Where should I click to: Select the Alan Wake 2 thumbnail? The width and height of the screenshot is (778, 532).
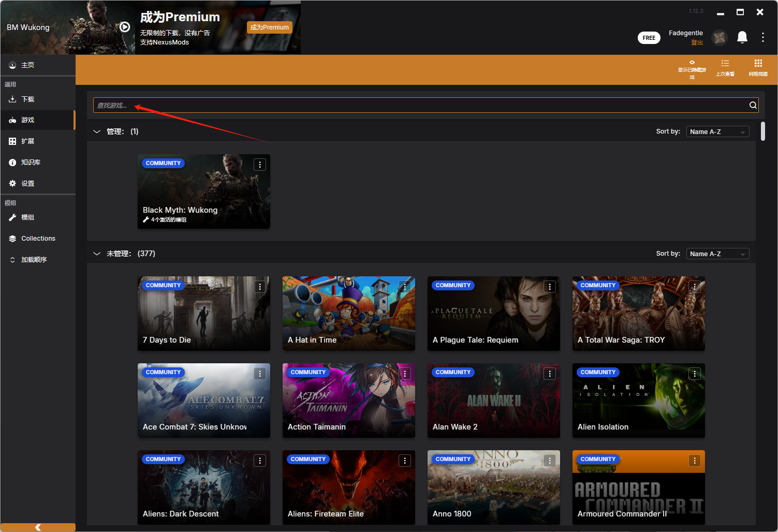(x=494, y=401)
